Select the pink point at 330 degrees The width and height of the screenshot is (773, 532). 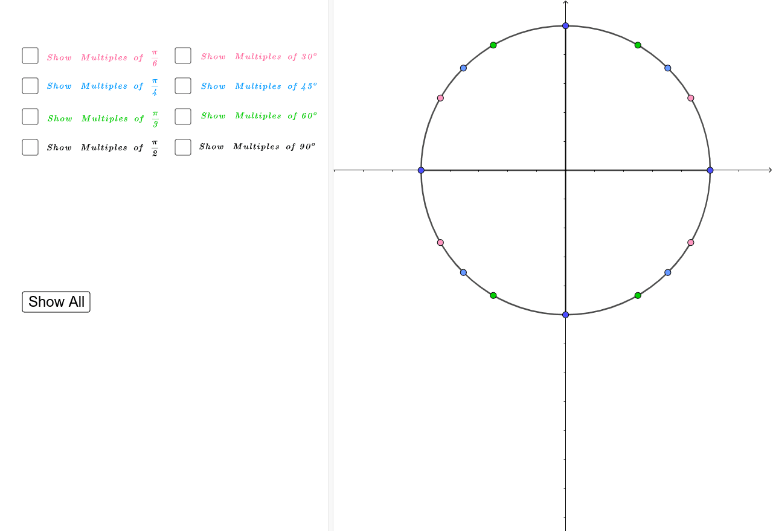pos(690,242)
